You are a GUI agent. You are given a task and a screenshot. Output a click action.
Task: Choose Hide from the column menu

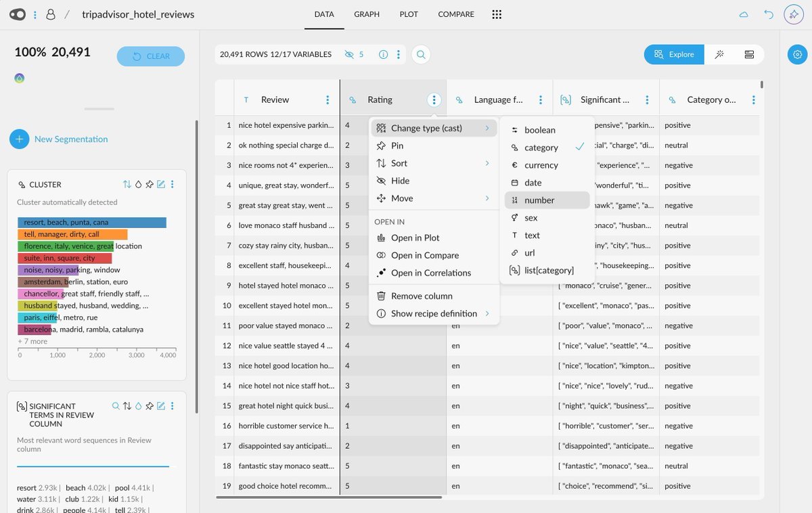pos(434,181)
